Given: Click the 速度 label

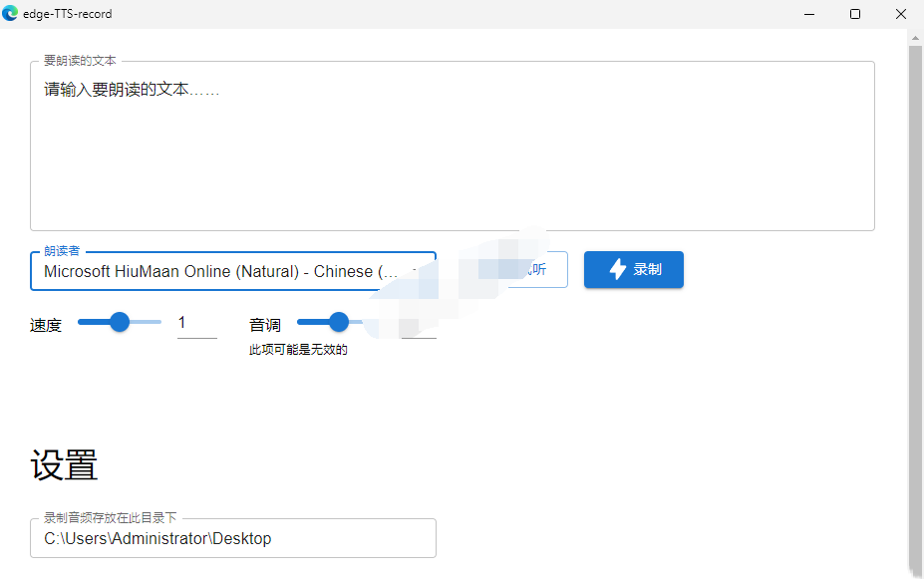Looking at the screenshot, I should pyautogui.click(x=46, y=325).
